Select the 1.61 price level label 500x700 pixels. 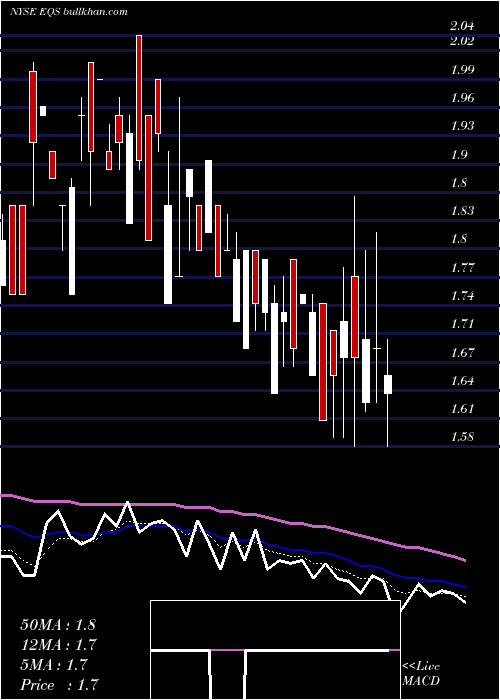click(x=462, y=408)
